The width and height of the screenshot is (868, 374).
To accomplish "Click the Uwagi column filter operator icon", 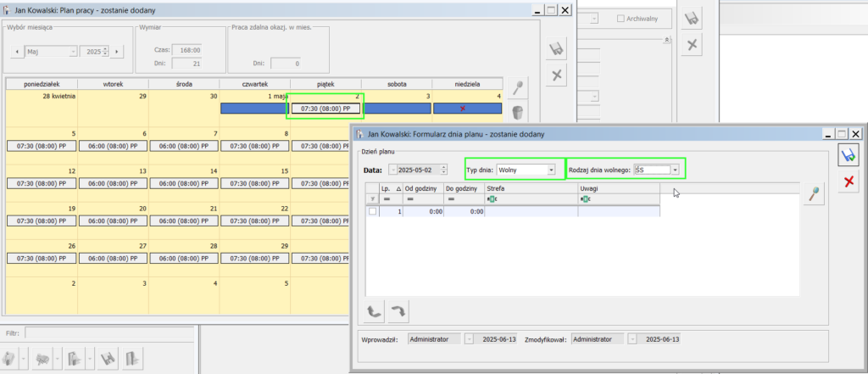I will point(585,199).
